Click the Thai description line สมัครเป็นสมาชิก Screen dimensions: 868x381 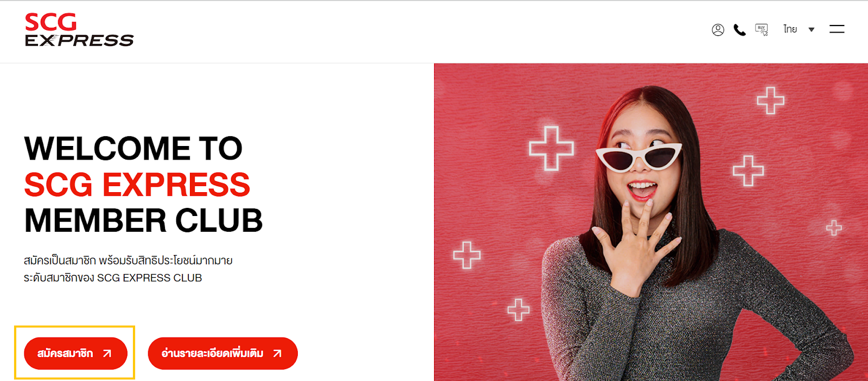coord(128,261)
